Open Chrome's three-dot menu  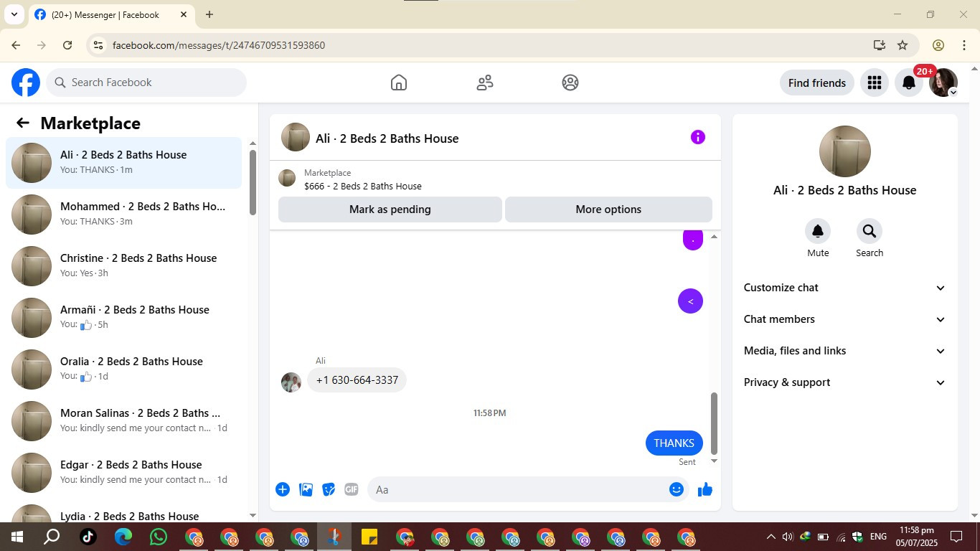point(964,45)
